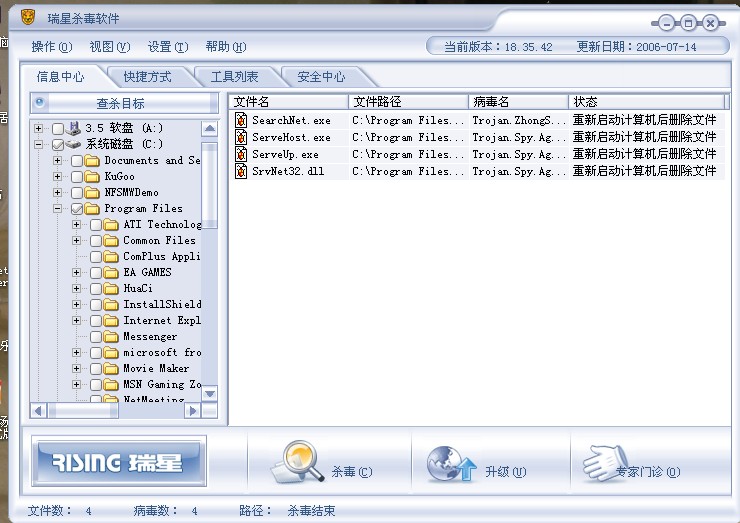This screenshot has height=523, width=740.
Task: Check the HuaCi folder checkbox
Action: 96,289
